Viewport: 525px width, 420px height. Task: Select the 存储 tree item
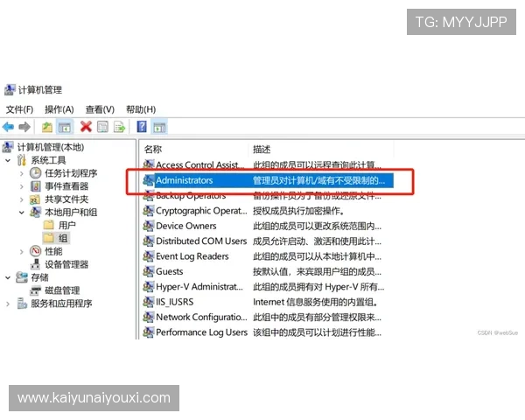point(40,277)
